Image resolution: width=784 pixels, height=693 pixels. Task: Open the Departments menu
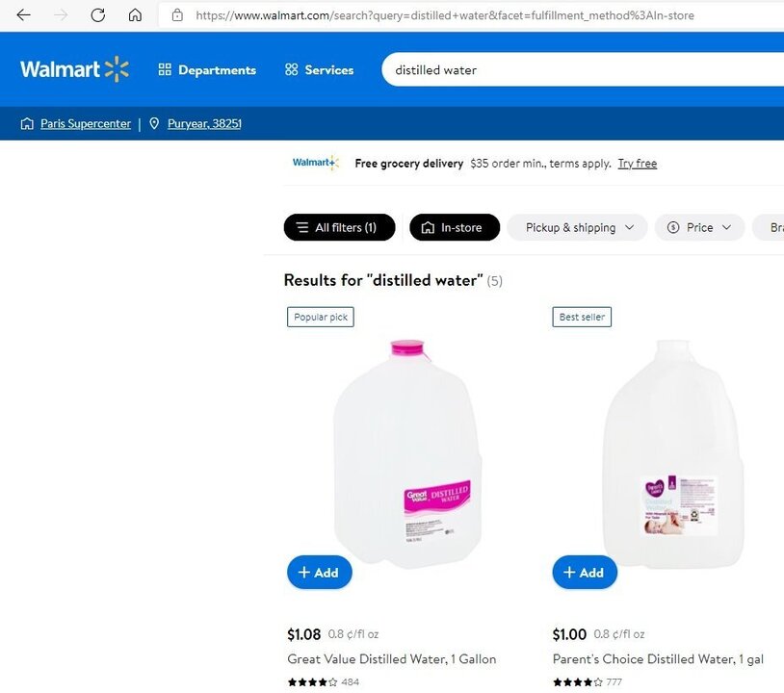[x=207, y=70]
